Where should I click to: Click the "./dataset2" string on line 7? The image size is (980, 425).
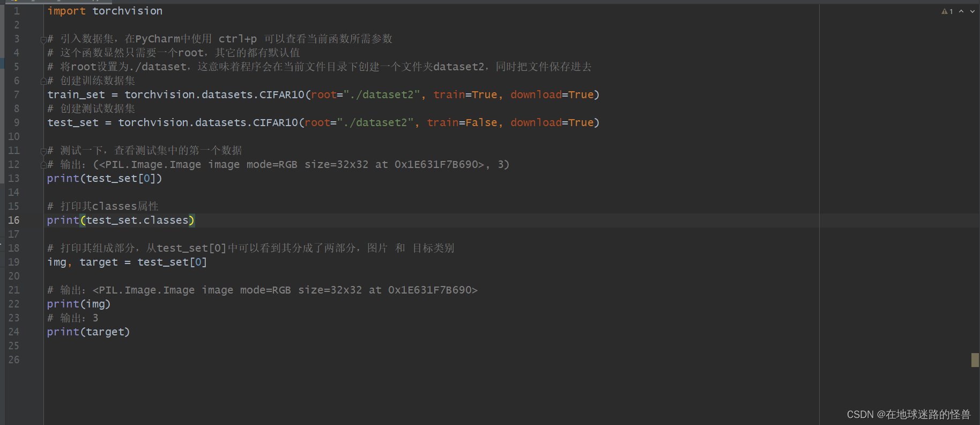(382, 94)
